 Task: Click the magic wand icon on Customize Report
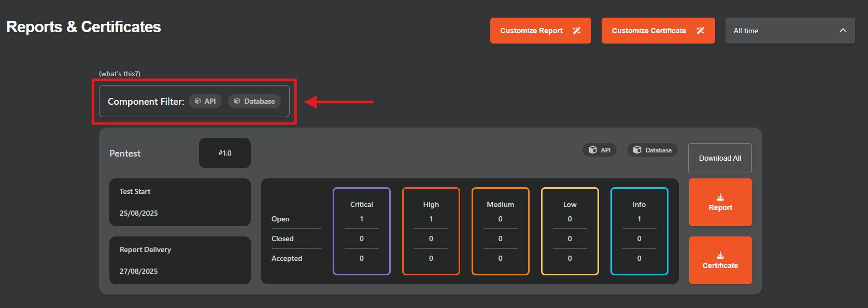coord(576,31)
